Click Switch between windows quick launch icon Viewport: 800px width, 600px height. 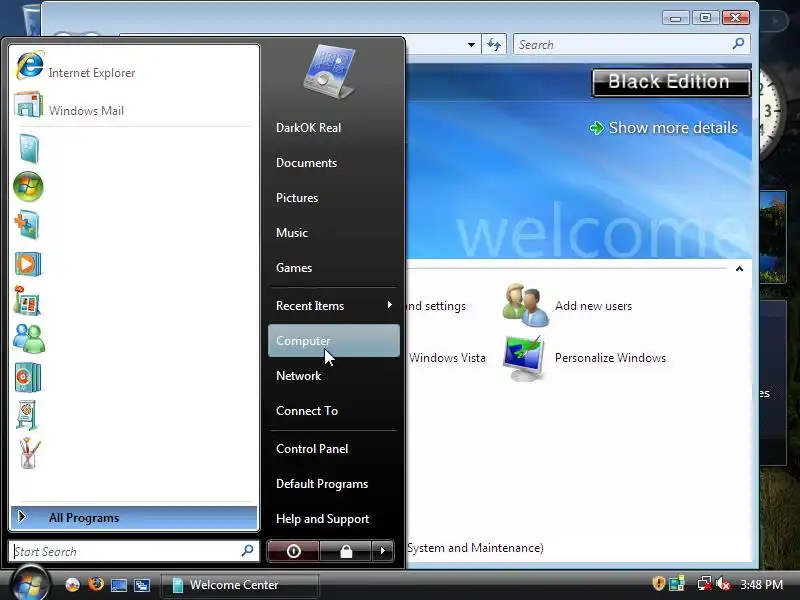[x=142, y=585]
